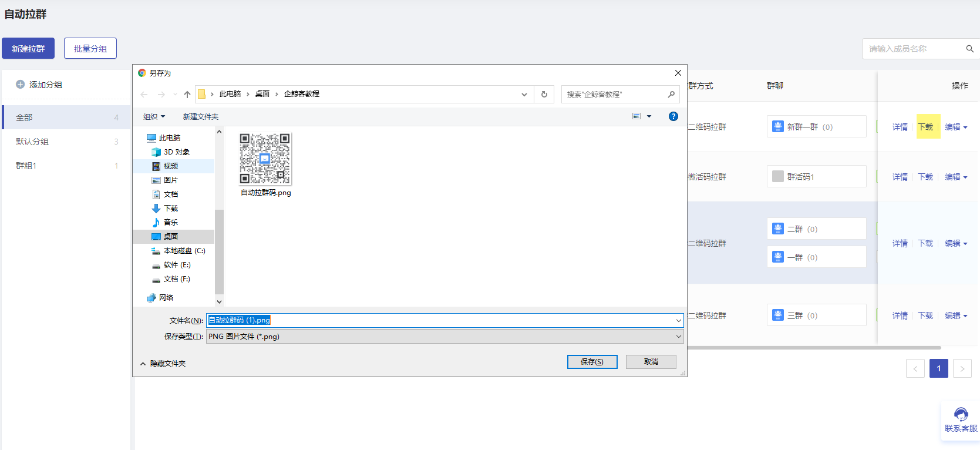Open the 编辑 dropdown for 三群 row
The image size is (980, 450).
[x=956, y=315]
